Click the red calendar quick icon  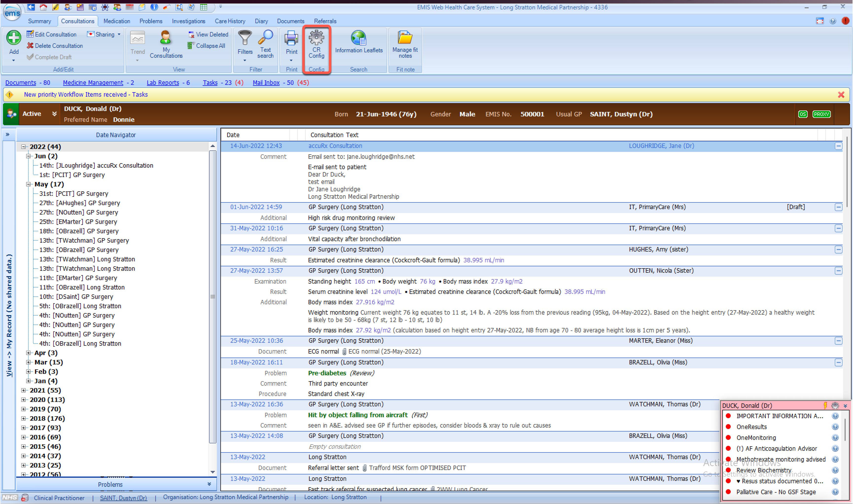click(x=129, y=7)
